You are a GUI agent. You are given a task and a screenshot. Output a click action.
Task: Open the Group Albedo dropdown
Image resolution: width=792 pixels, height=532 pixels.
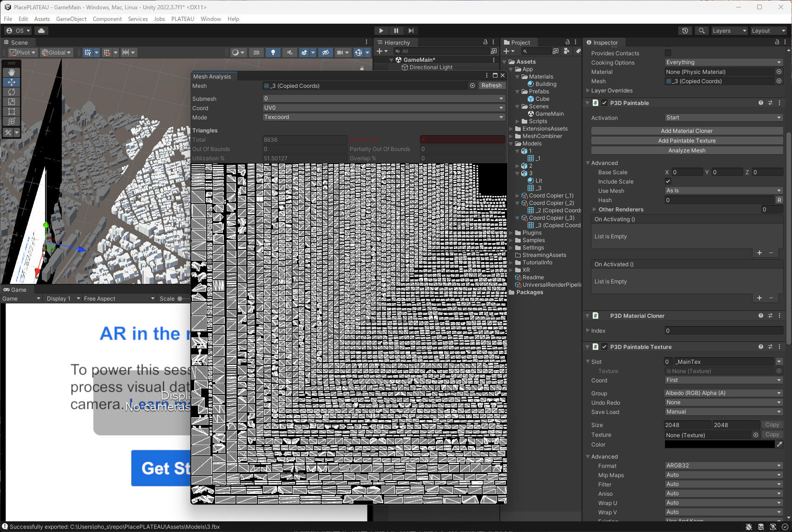(x=724, y=393)
